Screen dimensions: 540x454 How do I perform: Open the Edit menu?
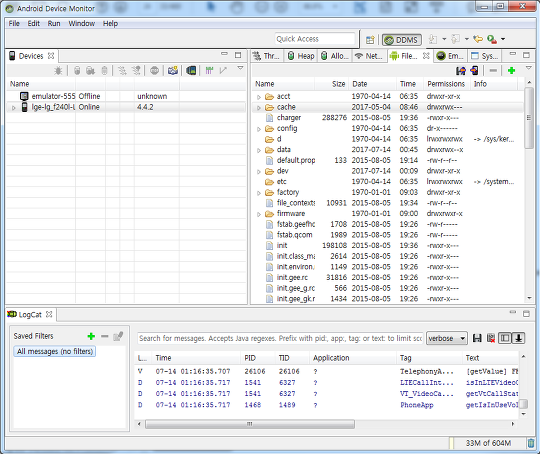(x=34, y=23)
